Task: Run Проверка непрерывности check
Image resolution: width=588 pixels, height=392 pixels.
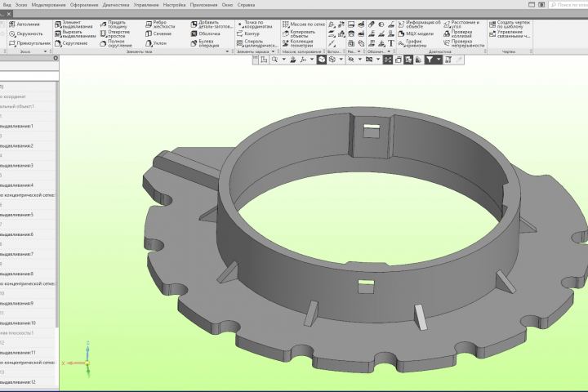Action: (464, 43)
